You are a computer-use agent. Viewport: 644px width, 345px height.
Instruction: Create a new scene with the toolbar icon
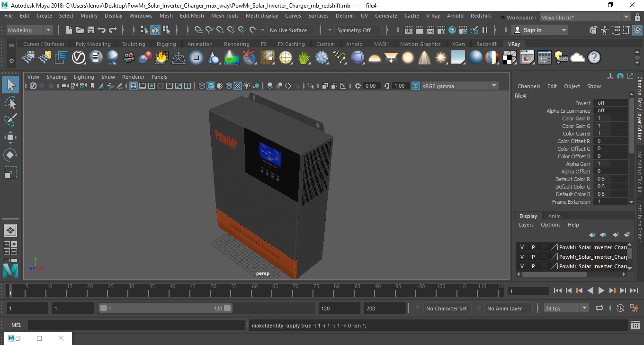click(x=69, y=30)
